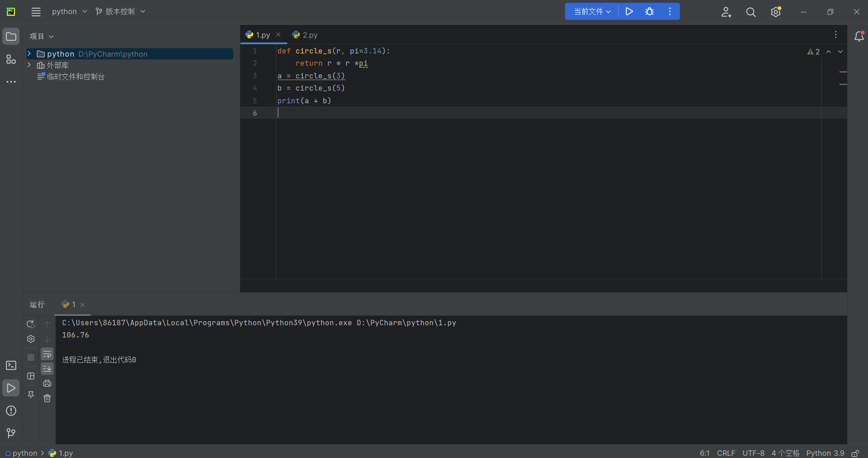Image resolution: width=868 pixels, height=458 pixels.
Task: Open notifications bell icon
Action: (859, 36)
